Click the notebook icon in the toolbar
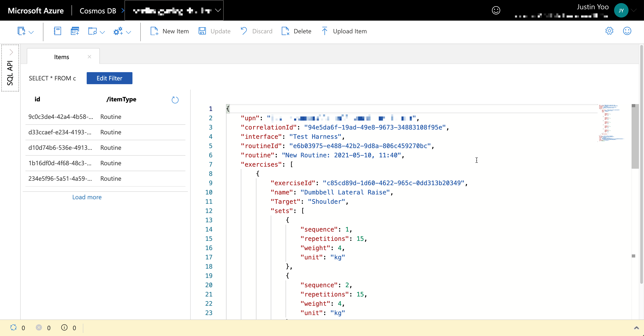The height and width of the screenshot is (336, 644). coord(57,31)
